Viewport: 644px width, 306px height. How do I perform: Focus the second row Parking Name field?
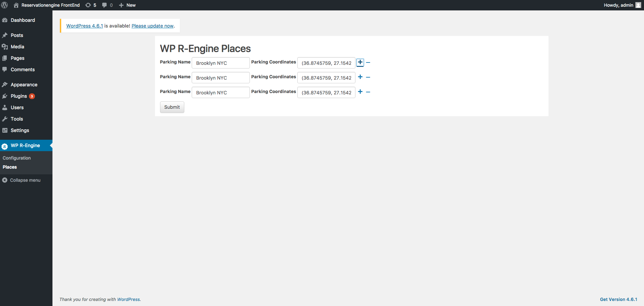pyautogui.click(x=221, y=78)
